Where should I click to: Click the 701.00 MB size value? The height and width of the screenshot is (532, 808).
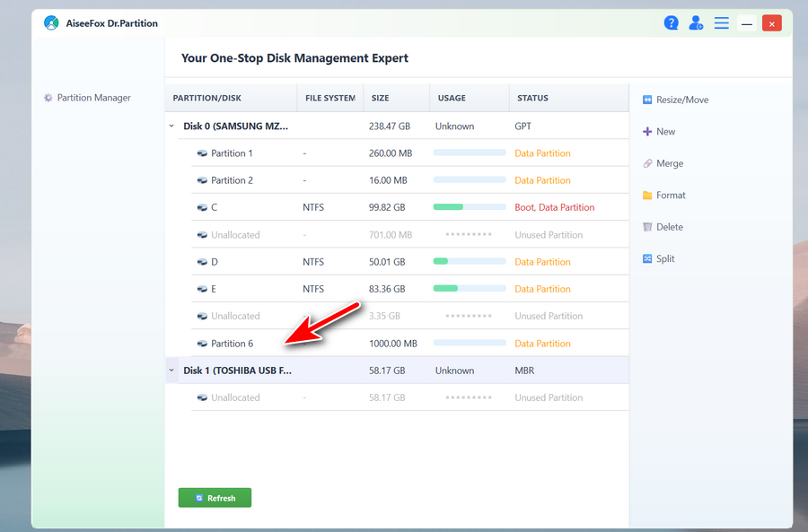click(391, 235)
